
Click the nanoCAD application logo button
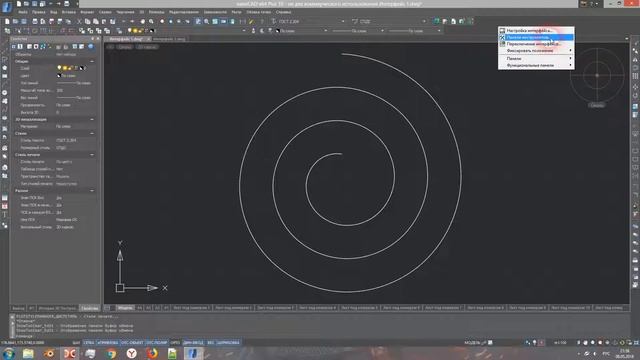pyautogui.click(x=7, y=7)
